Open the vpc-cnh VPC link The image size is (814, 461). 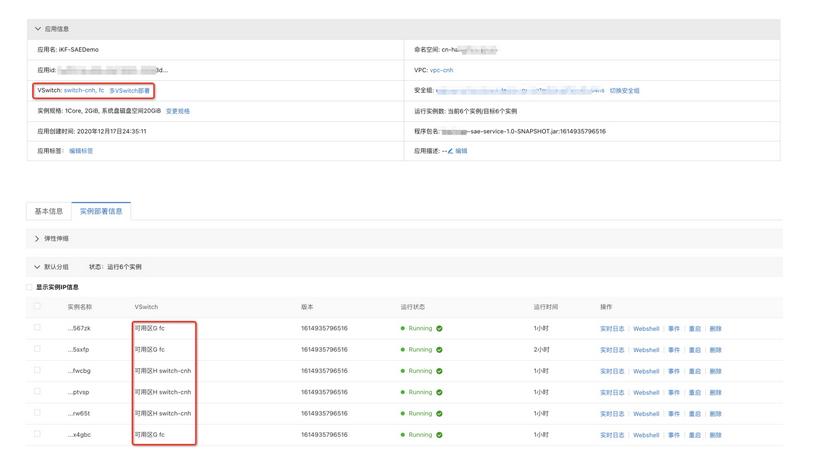[441, 70]
